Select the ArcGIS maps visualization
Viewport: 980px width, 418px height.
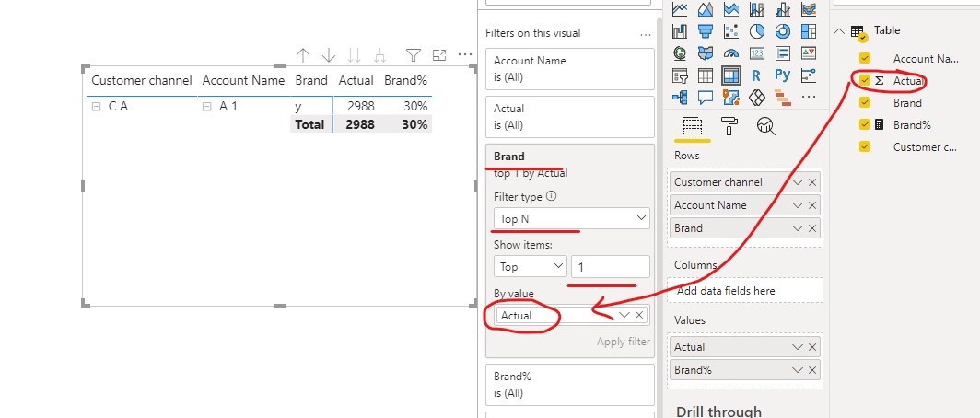731,98
